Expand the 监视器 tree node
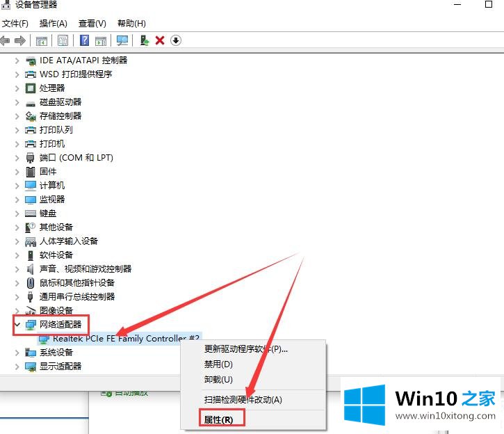Image resolution: width=504 pixels, height=434 pixels. click(17, 200)
